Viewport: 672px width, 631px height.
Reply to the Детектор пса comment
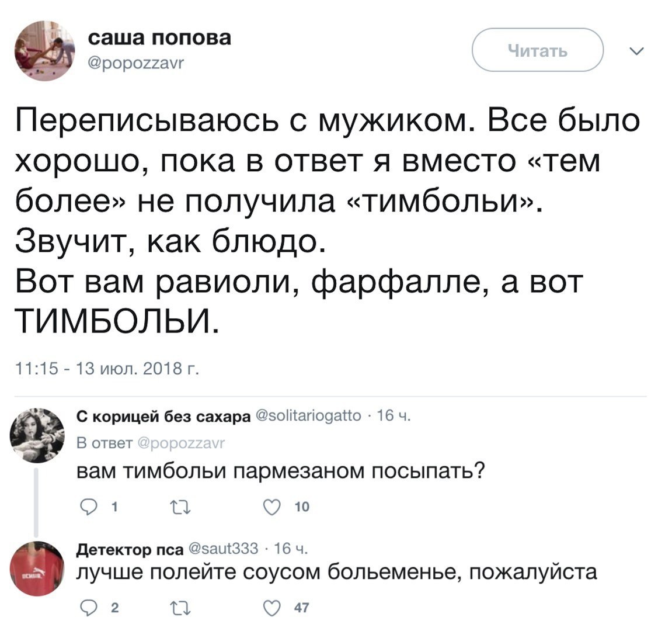pos(89,608)
